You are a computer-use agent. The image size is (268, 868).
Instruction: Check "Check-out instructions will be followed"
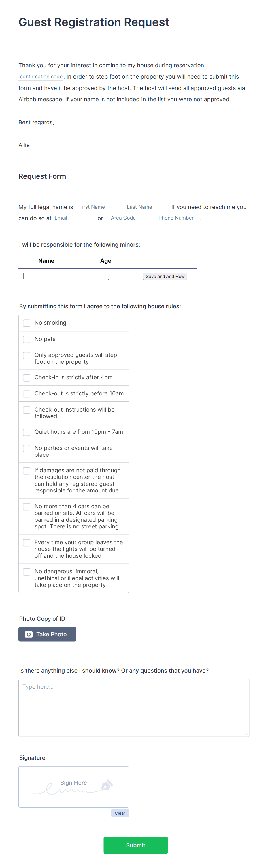tap(26, 410)
